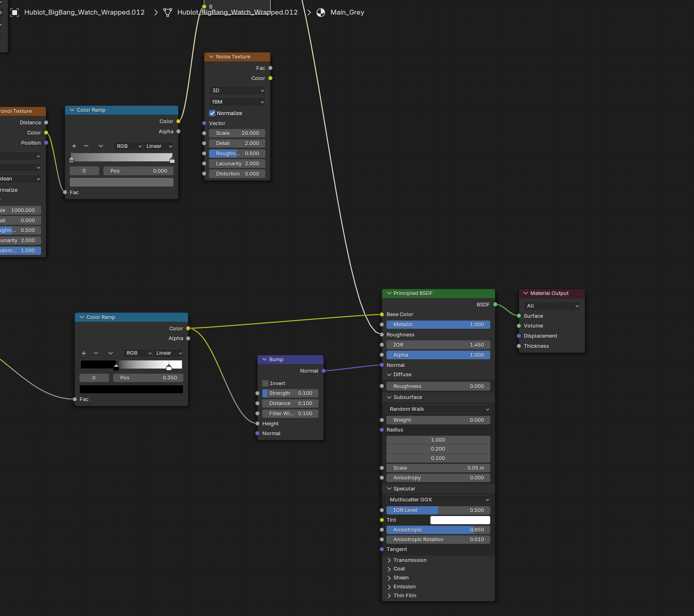Collapse the lower Color Ramp node

[x=82, y=317]
